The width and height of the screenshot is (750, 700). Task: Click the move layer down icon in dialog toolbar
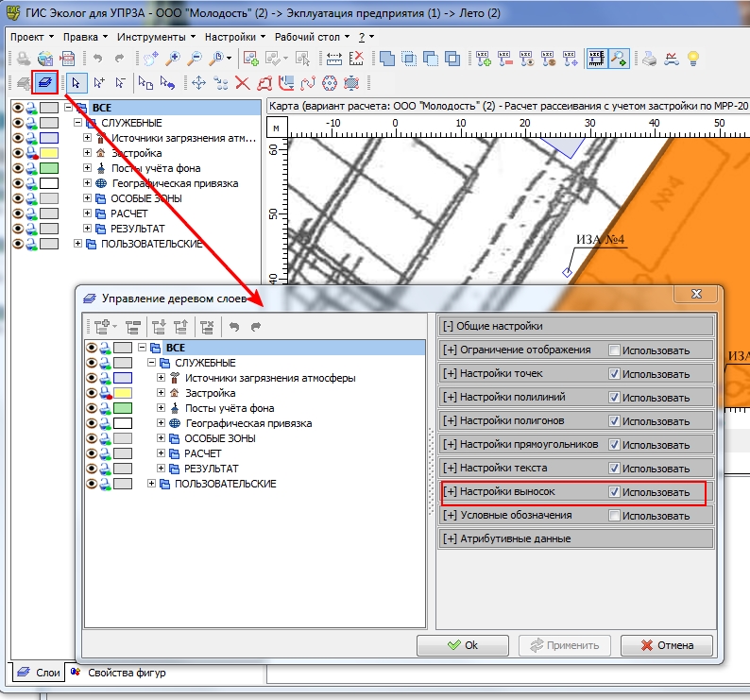tap(159, 327)
